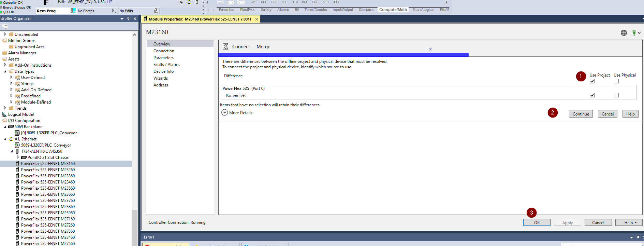Click Help in the merge dialog
The image size is (644, 246).
[x=630, y=114]
